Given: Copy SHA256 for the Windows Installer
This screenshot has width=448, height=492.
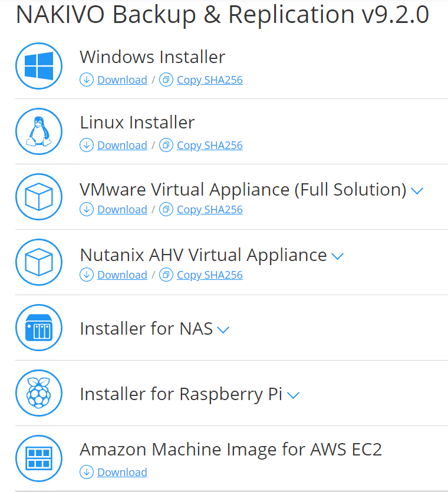Looking at the screenshot, I should click(209, 80).
